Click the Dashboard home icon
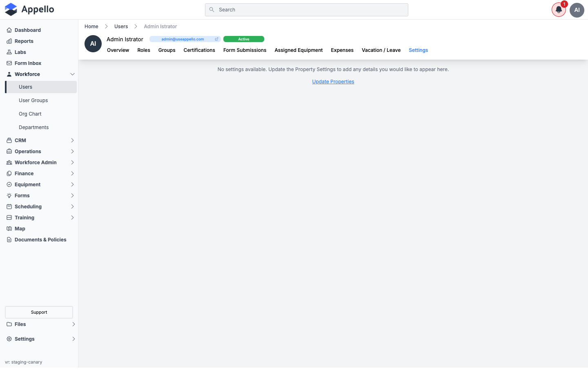This screenshot has width=588, height=375. (x=9, y=30)
